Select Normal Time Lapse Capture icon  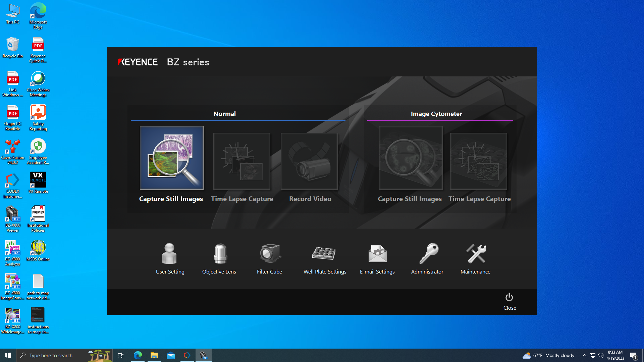(241, 161)
